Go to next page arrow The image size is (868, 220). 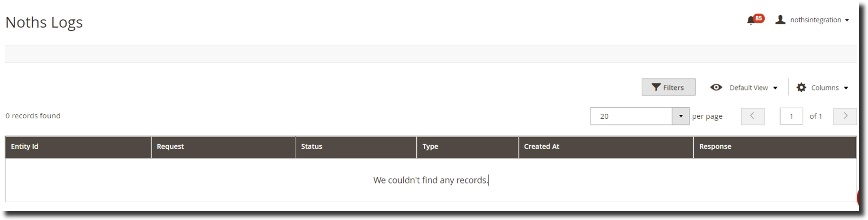pos(845,116)
